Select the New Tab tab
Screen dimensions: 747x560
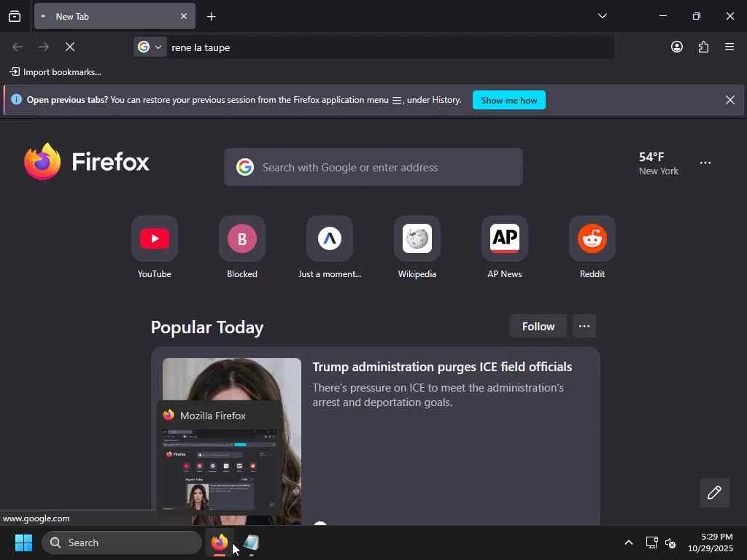(115, 16)
